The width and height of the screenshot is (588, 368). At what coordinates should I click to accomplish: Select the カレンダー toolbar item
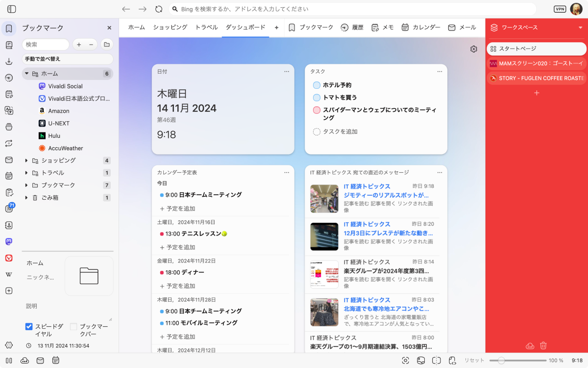tap(421, 27)
